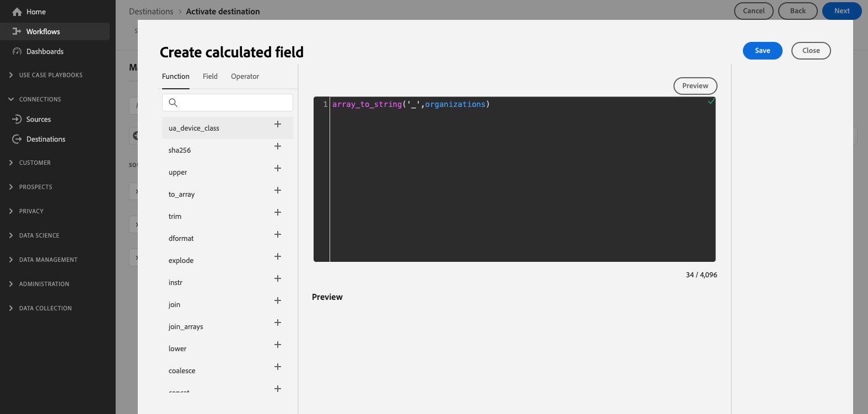
Task: Switch to the Field tab
Action: coord(210,77)
